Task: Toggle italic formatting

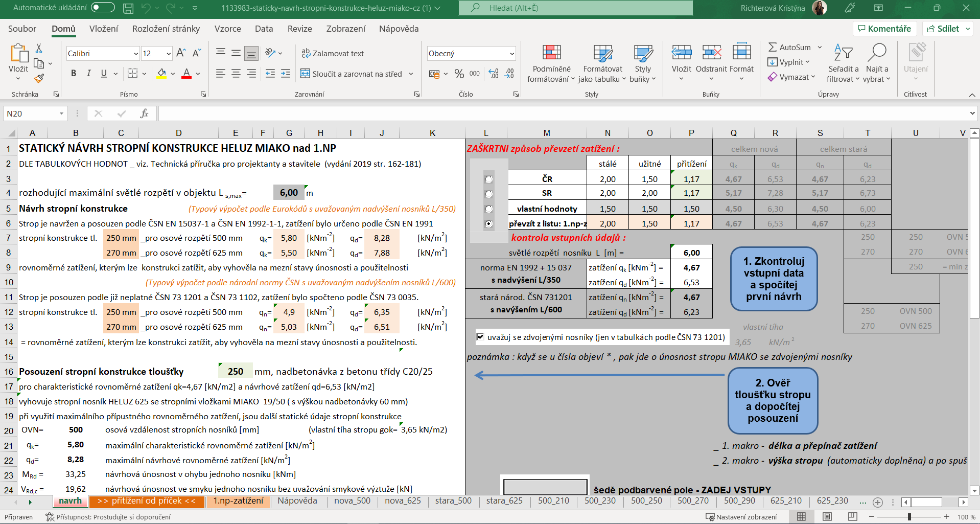Action: [89, 74]
